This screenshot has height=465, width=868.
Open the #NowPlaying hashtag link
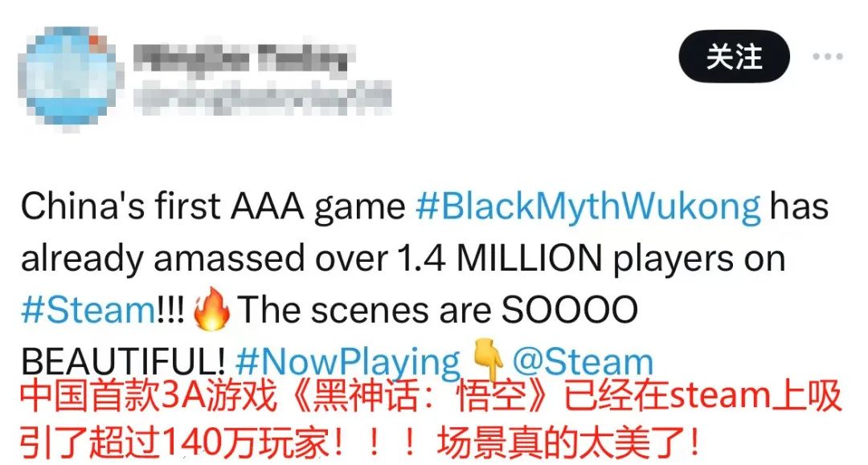tap(348, 362)
